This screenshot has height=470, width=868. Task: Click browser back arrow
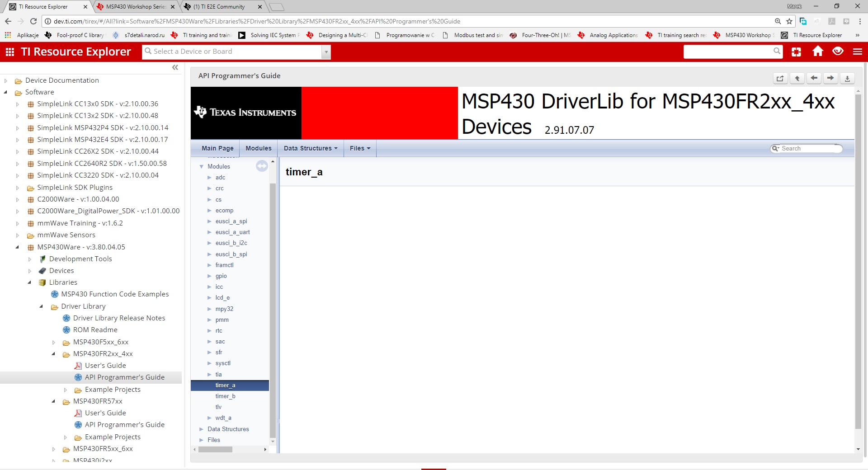tap(8, 21)
